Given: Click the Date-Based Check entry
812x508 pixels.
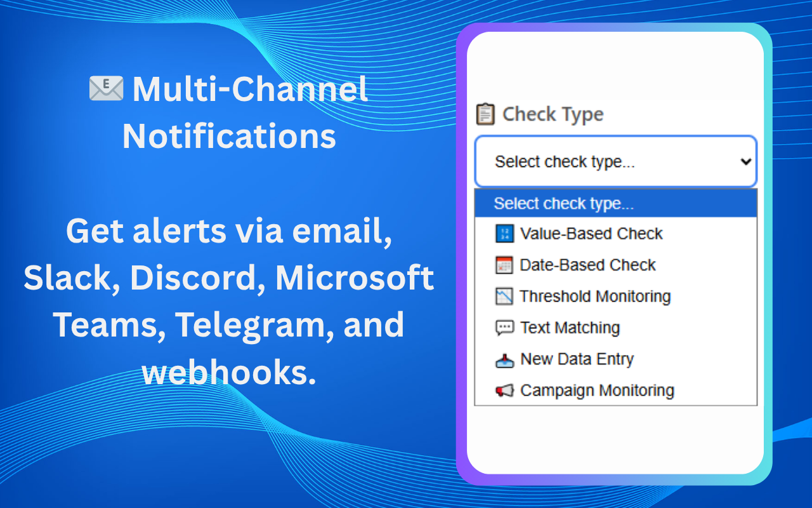Looking at the screenshot, I should click(587, 265).
